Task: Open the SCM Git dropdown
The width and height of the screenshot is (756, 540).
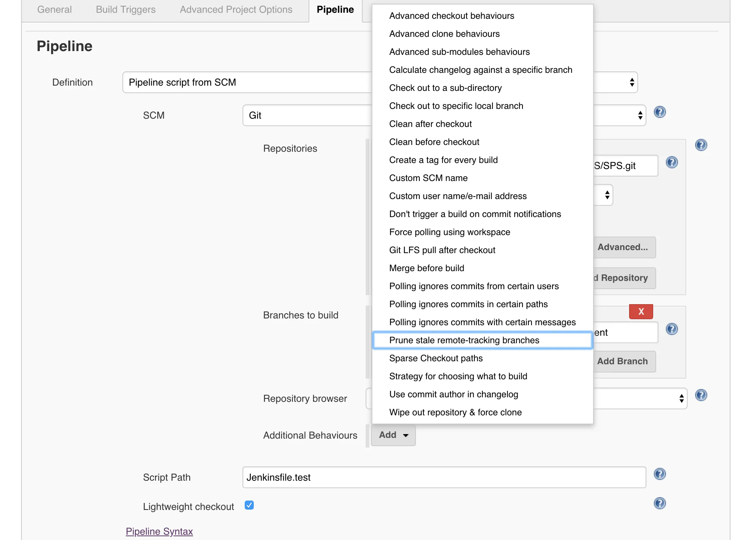Action: click(308, 115)
